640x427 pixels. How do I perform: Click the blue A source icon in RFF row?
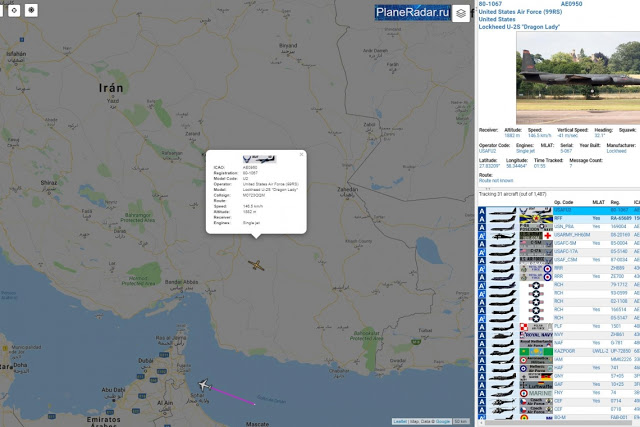482,219
